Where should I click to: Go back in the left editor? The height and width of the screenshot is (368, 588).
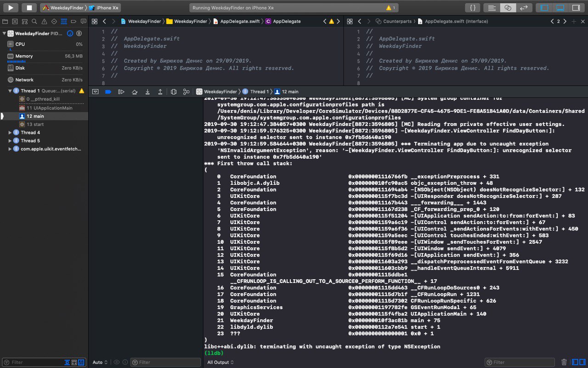[105, 21]
